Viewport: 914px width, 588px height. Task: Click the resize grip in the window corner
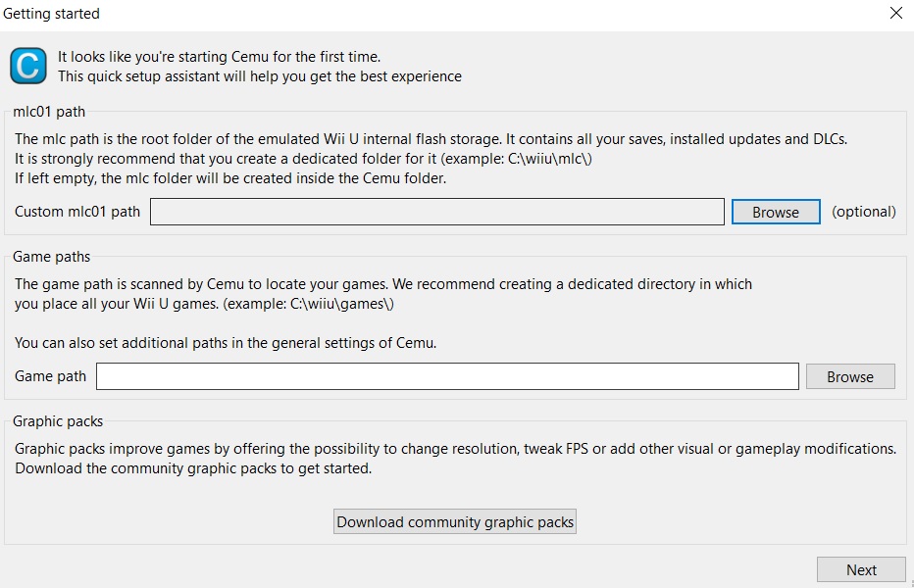coord(908,582)
